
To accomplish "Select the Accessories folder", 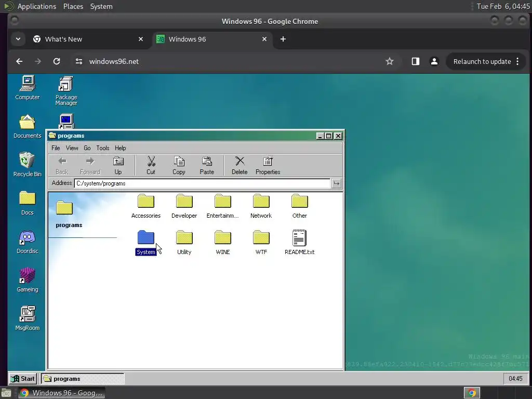I will click(146, 206).
